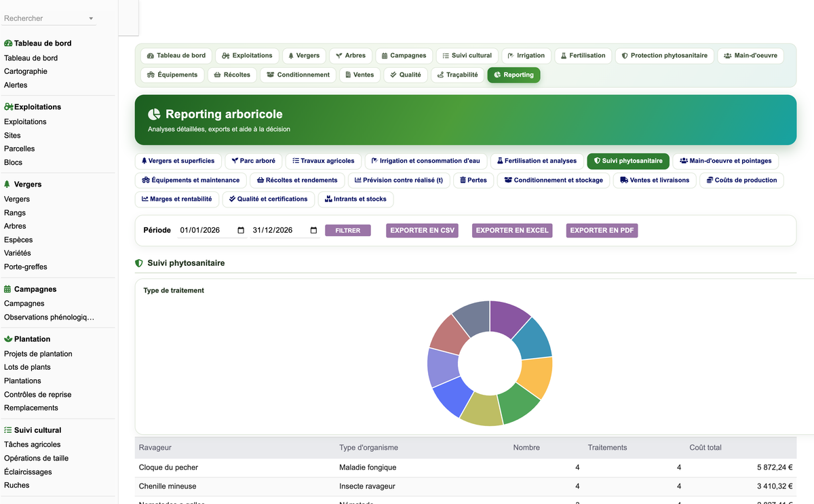Show the Travaux agricoles report
The height and width of the screenshot is (504, 814).
coord(324,161)
